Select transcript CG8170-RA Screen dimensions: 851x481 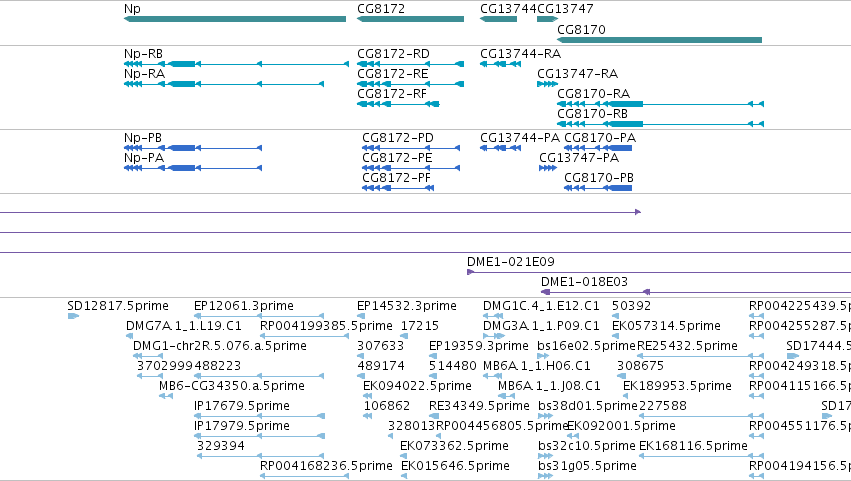[594, 94]
